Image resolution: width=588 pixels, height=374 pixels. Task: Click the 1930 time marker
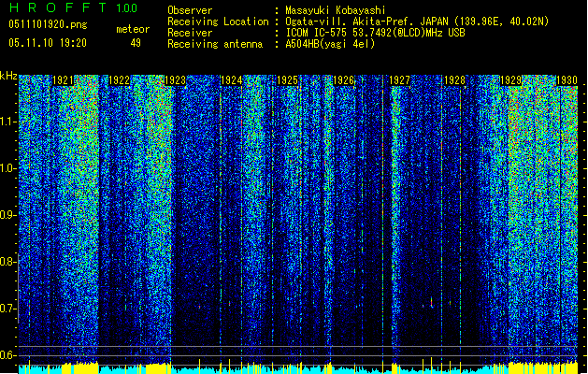pos(567,80)
